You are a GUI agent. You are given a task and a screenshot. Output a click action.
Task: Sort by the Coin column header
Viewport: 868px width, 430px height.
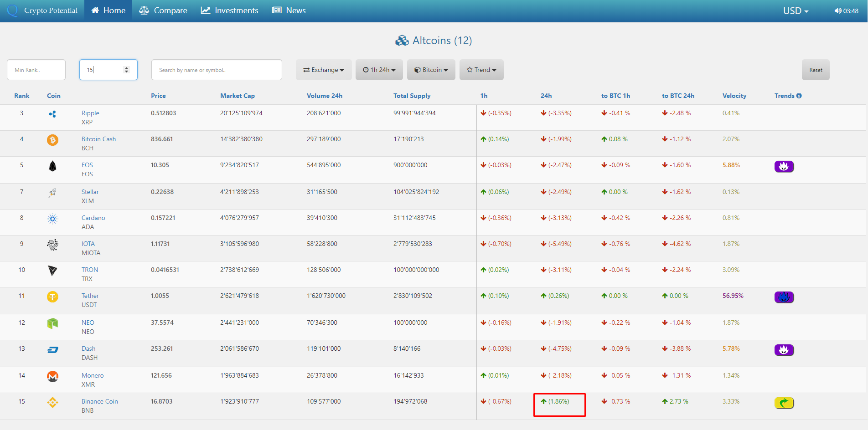point(54,96)
